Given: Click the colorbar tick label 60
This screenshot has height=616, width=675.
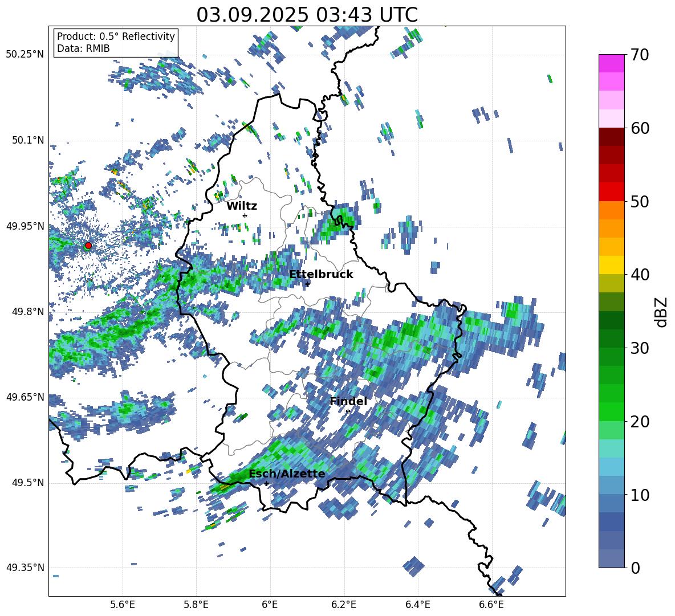Looking at the screenshot, I should (x=639, y=128).
